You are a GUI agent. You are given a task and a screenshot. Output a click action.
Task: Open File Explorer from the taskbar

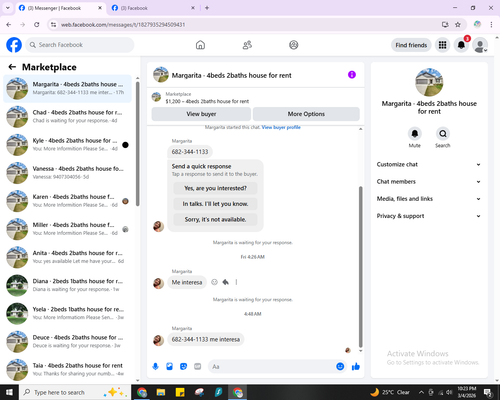(x=161, y=392)
